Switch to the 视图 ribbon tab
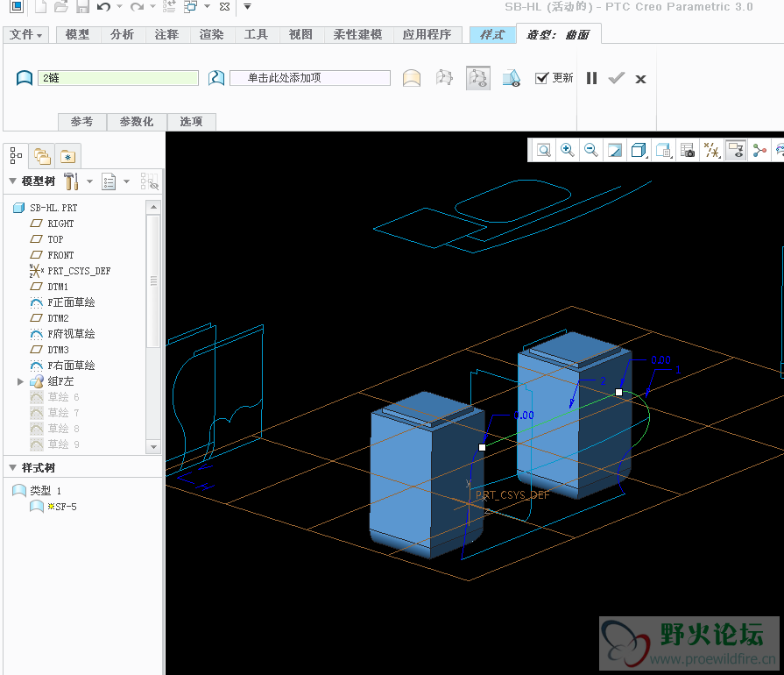 coord(300,34)
